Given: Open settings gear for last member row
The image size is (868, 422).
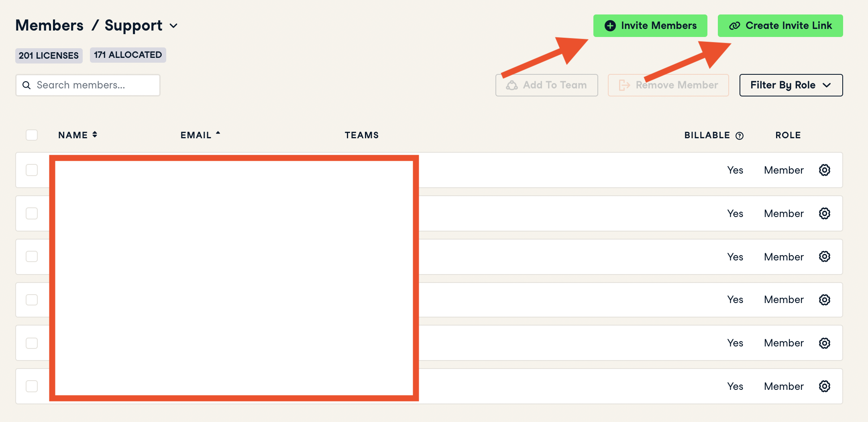Looking at the screenshot, I should [824, 386].
